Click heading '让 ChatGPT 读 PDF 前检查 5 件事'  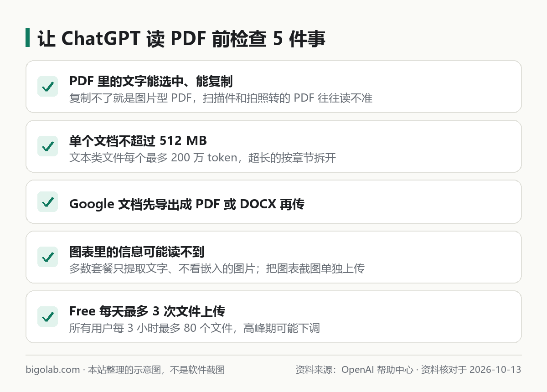(x=181, y=39)
